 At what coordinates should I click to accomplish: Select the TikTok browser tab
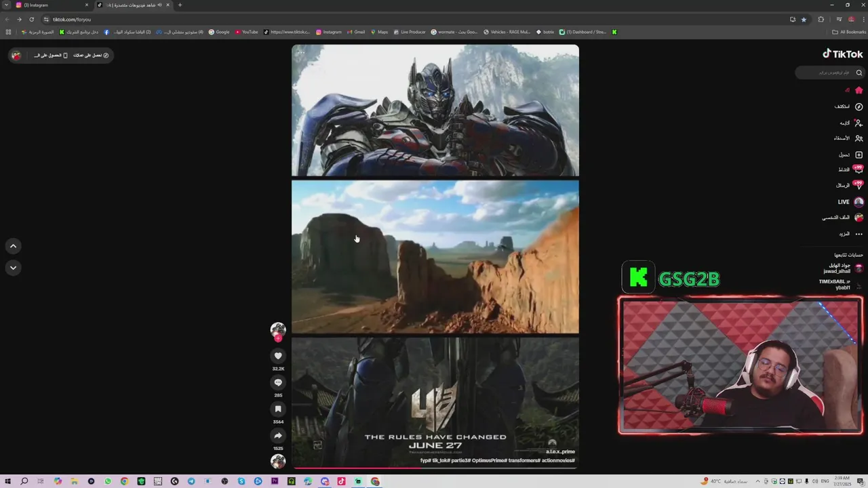[x=132, y=5]
